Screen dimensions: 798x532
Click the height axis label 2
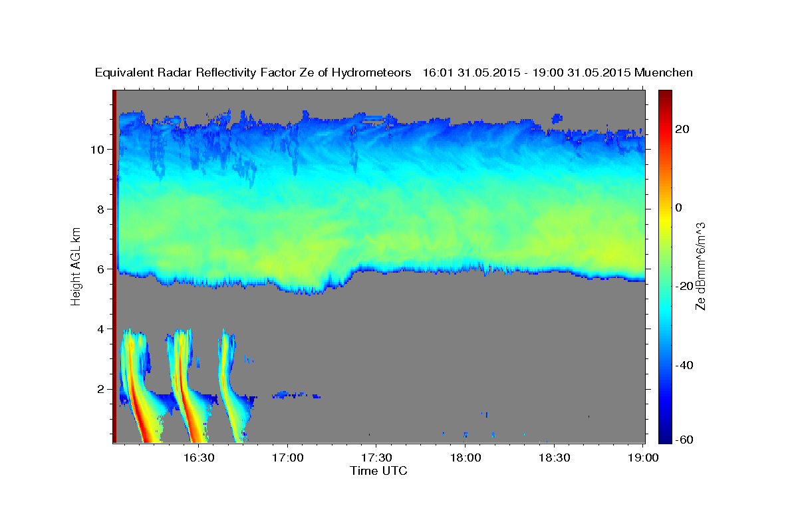[x=101, y=388]
